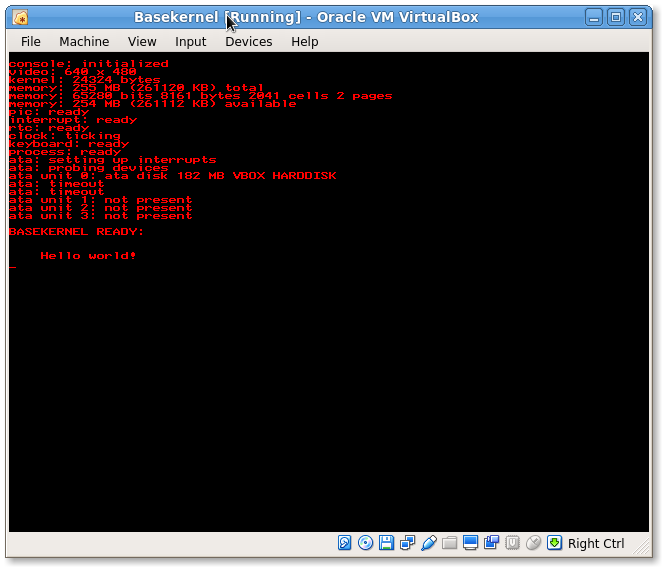Viewport: 662px width, 567px height.
Task: Click the mouse integration status icon
Action: pos(533,543)
